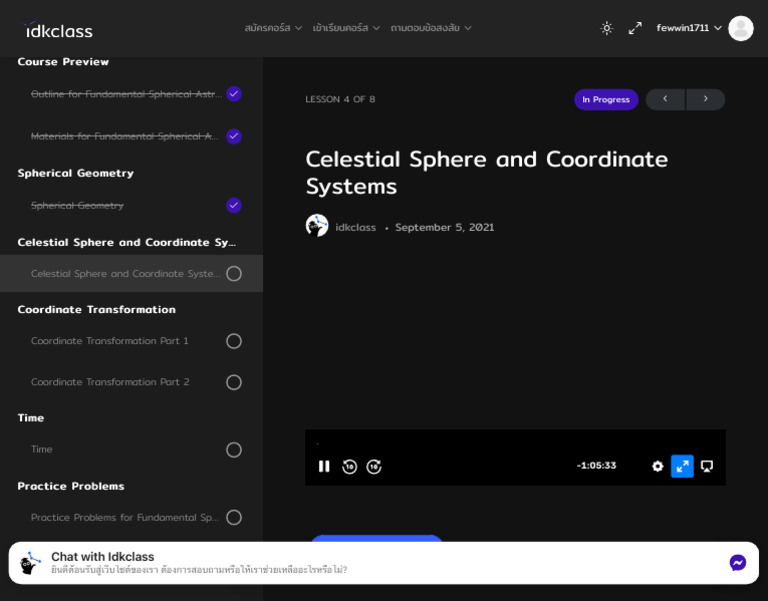
Task: Toggle light/dark theme sun icon
Action: coord(606,28)
